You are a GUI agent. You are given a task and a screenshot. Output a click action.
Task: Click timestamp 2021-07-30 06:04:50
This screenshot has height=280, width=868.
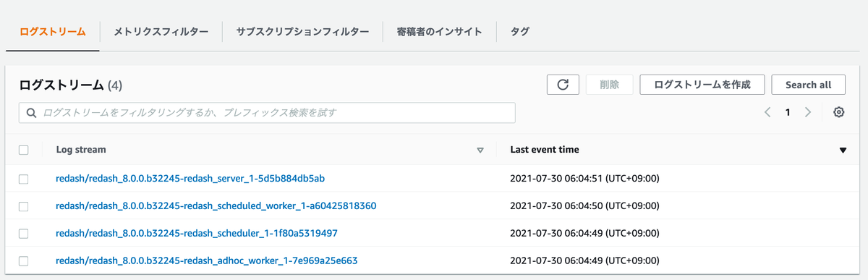[x=584, y=205]
